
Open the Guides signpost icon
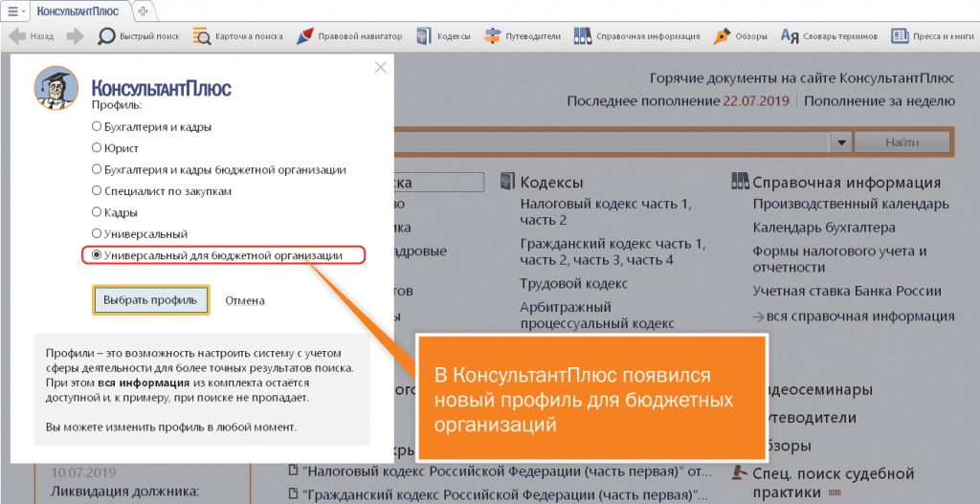(492, 36)
